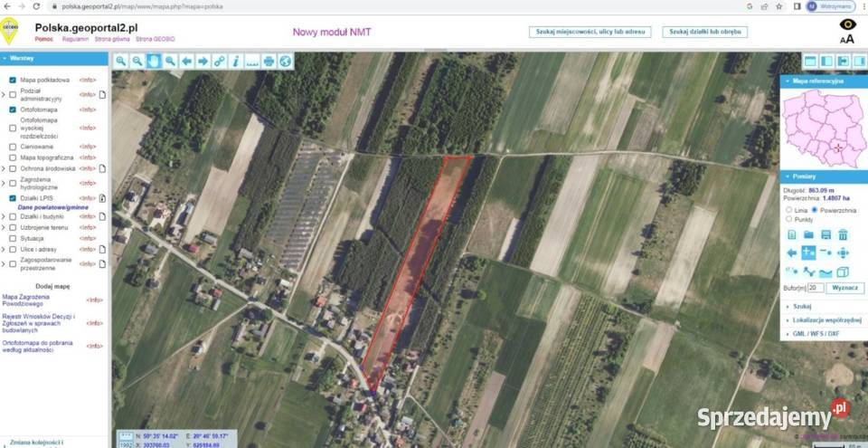Open Strona GEOBID link
Image resolution: width=868 pixels, height=448 pixels.
coord(156,39)
